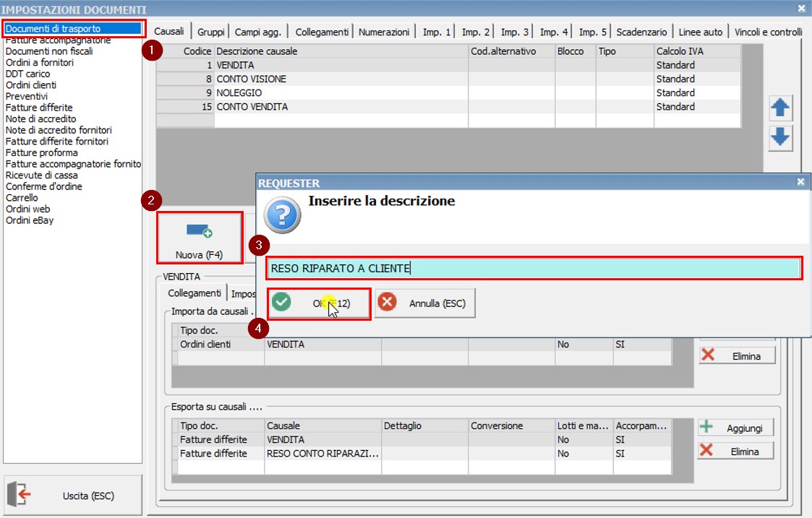812x518 pixels.
Task: Click the description input field
Action: coord(534,268)
